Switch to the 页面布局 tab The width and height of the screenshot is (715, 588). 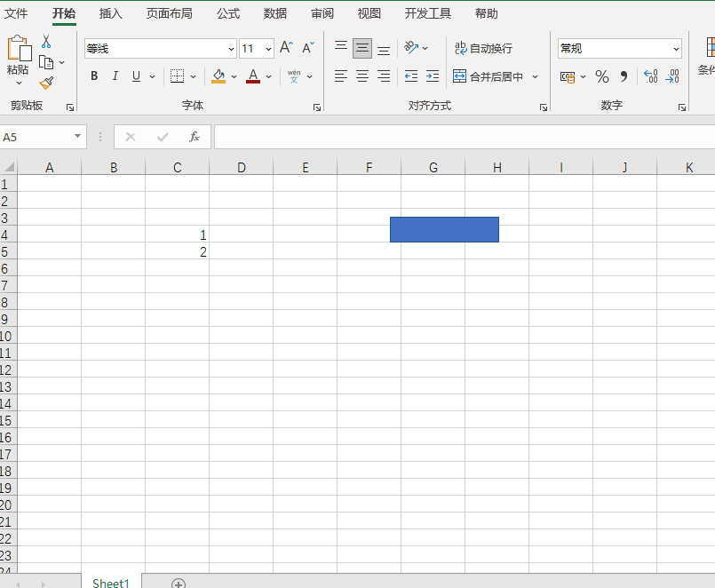tap(169, 13)
